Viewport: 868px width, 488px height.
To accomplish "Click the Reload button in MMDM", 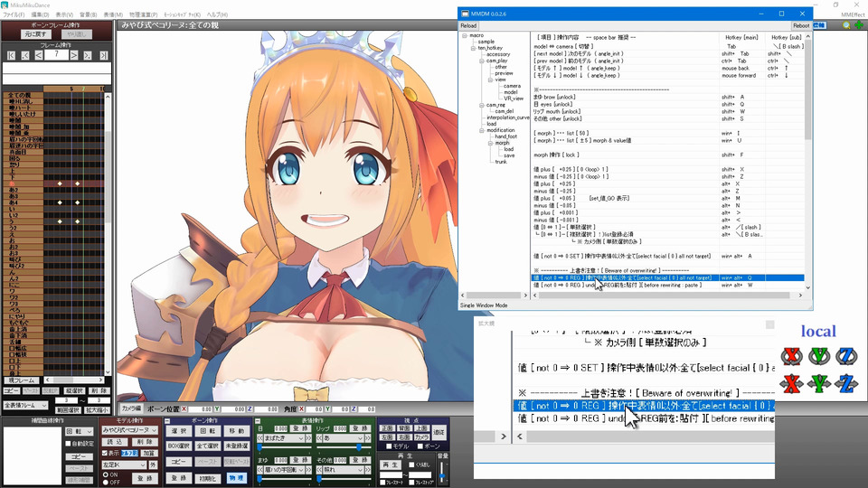I will (x=468, y=25).
